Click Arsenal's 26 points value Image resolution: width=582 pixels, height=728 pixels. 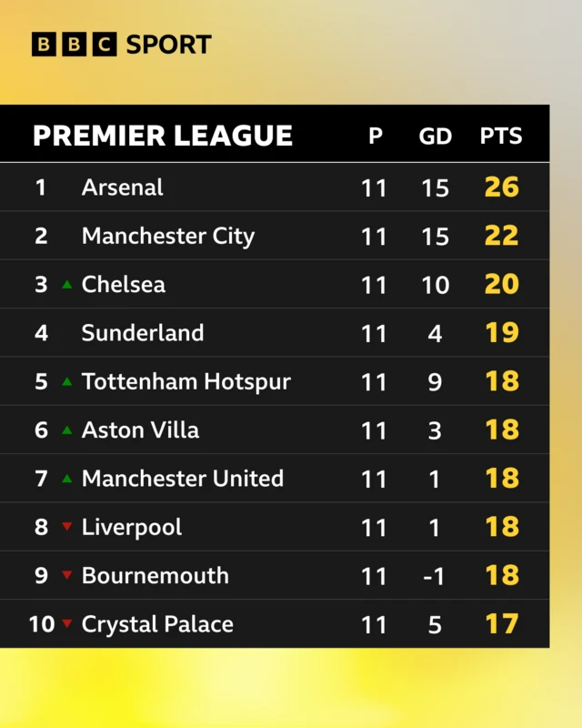[501, 187]
